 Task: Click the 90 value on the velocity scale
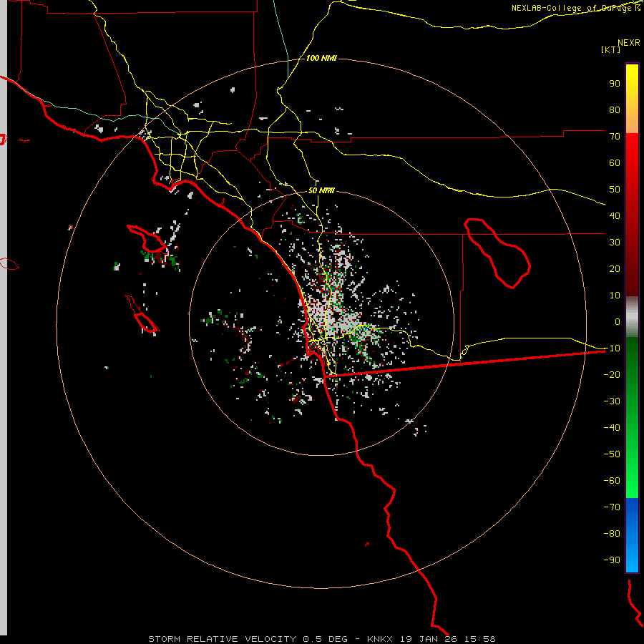pyautogui.click(x=615, y=84)
